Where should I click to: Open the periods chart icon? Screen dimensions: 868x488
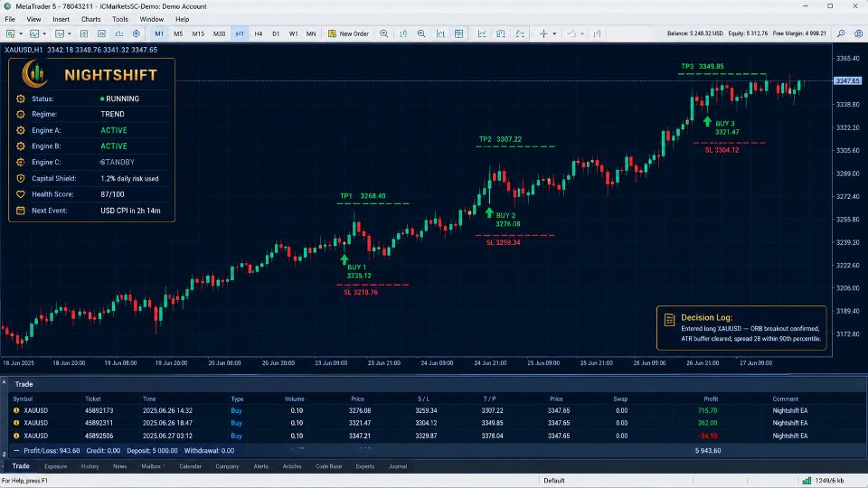click(501, 33)
